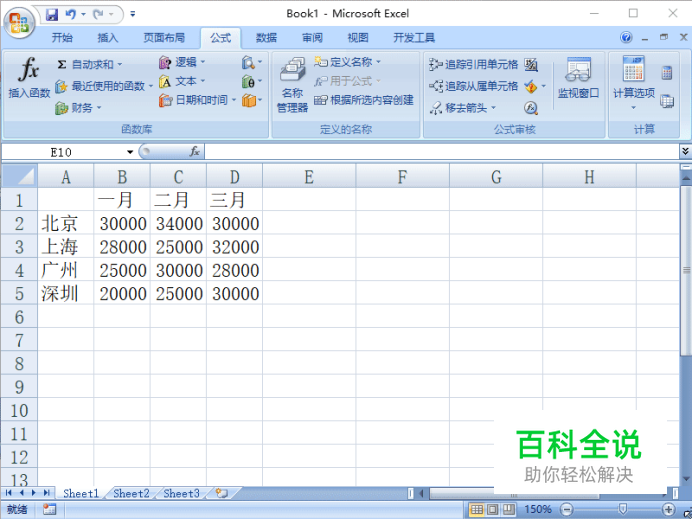Click the macro recording status bar icon
692x519 pixels.
coord(49,509)
